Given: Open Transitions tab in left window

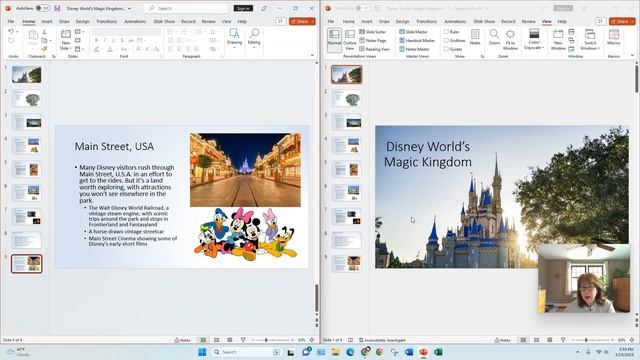Looking at the screenshot, I should tap(107, 21).
